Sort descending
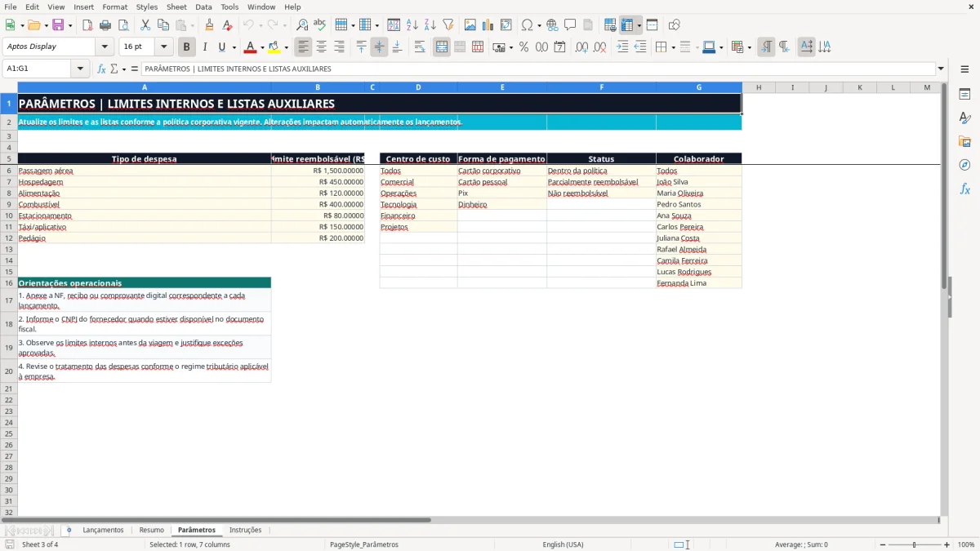This screenshot has width=980, height=551. tap(430, 25)
